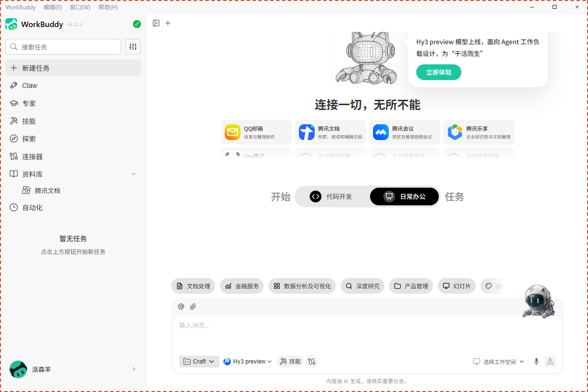Click the 技能 button in input bar
The height and width of the screenshot is (392, 588).
[290, 361]
